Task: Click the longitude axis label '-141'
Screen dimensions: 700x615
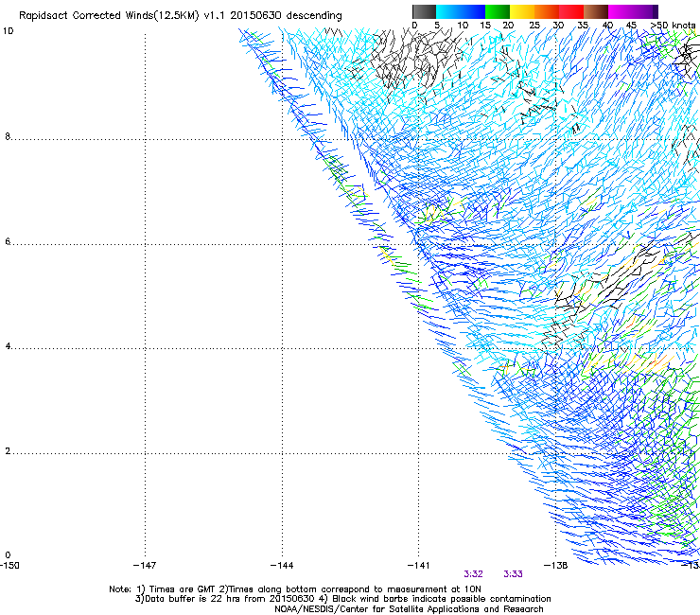Action: tap(418, 566)
